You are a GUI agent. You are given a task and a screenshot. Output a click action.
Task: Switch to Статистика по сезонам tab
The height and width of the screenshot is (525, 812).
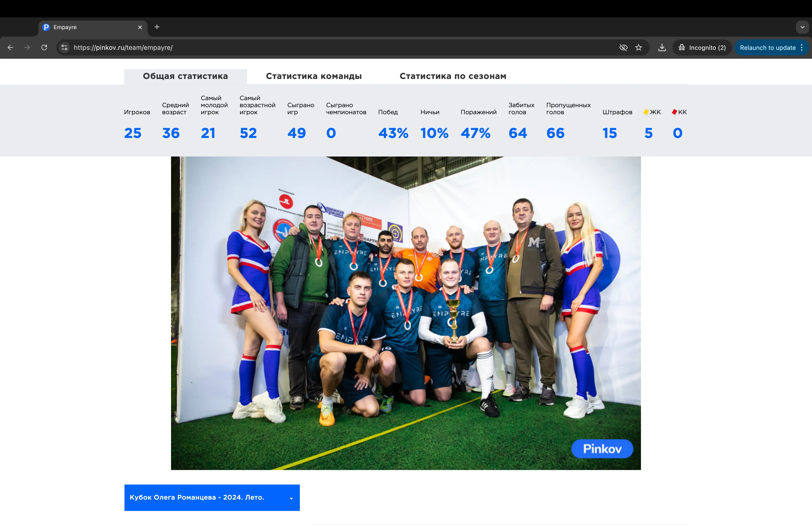point(453,76)
